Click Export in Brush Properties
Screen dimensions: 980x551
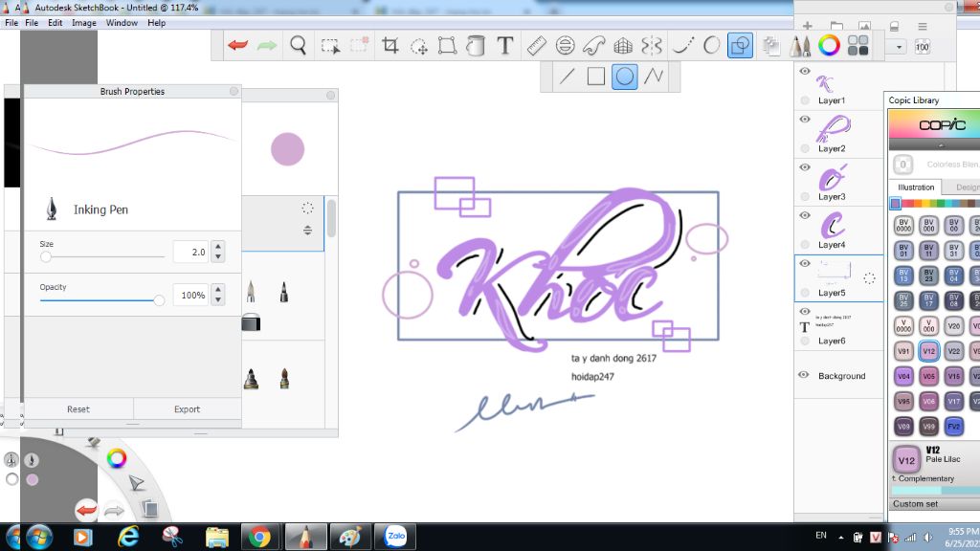(x=187, y=409)
